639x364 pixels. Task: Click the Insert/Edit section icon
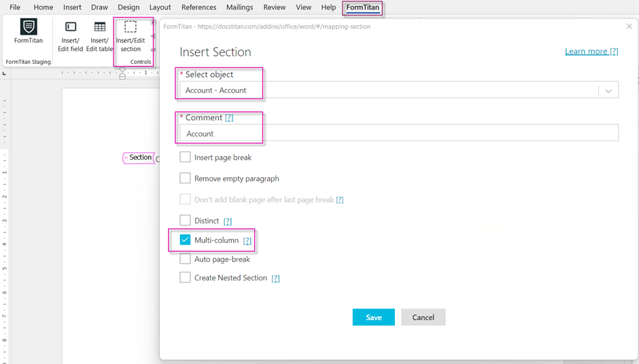[131, 27]
